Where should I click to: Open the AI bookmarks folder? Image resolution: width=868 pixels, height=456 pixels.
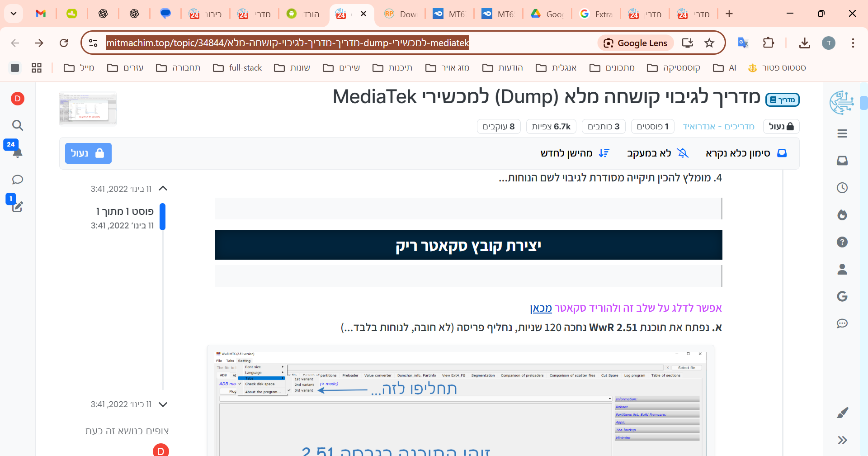(x=725, y=68)
